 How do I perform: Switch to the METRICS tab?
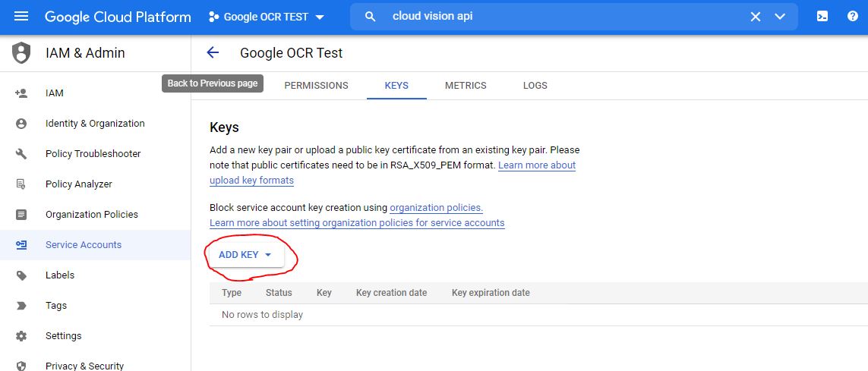pyautogui.click(x=466, y=86)
